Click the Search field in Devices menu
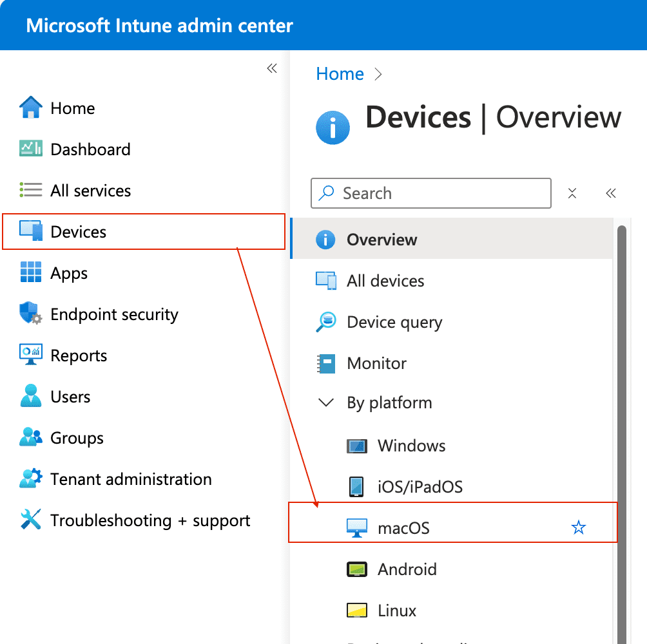The image size is (647, 644). click(x=438, y=193)
